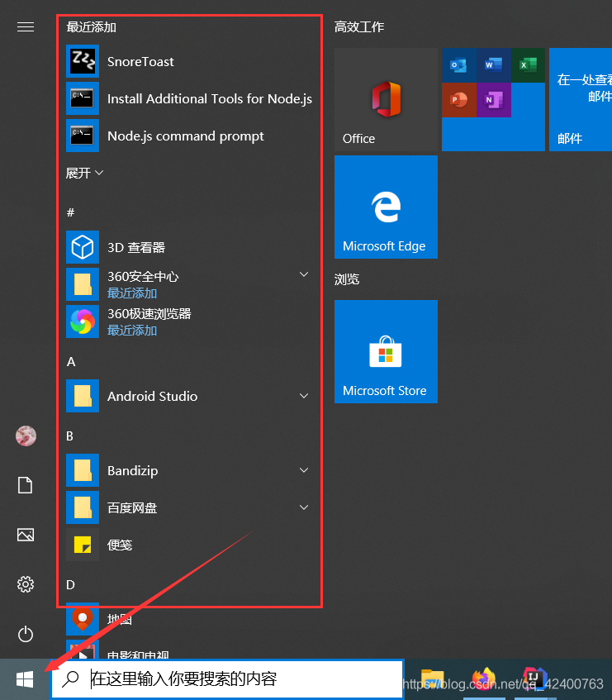This screenshot has height=700, width=612.
Task: Launch Install Additional Tools for Node.js
Action: click(189, 98)
